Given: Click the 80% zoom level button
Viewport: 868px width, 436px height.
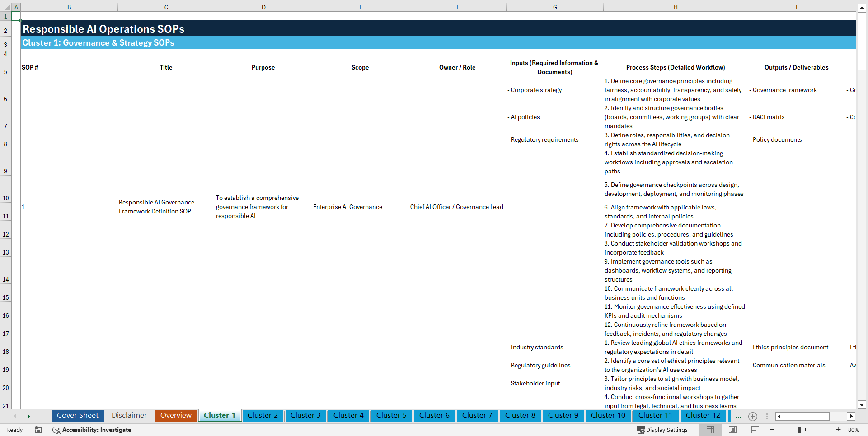Looking at the screenshot, I should pyautogui.click(x=853, y=430).
